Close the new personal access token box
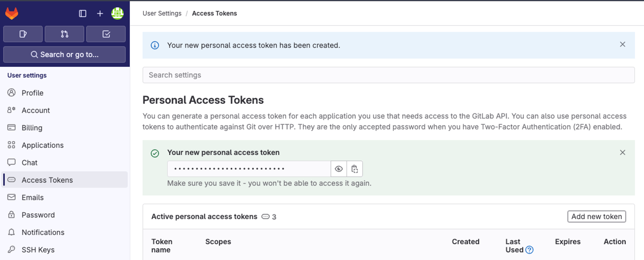This screenshot has height=260, width=644. [622, 152]
